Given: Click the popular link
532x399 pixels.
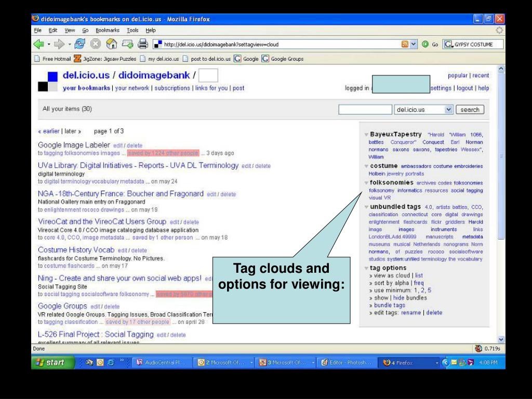Looking at the screenshot, I should 457,75.
